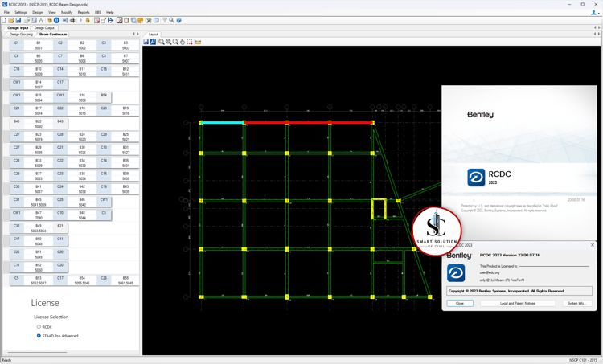The height and width of the screenshot is (364, 603).
Task: Click the New file icon in the toolbar
Action: point(4,20)
